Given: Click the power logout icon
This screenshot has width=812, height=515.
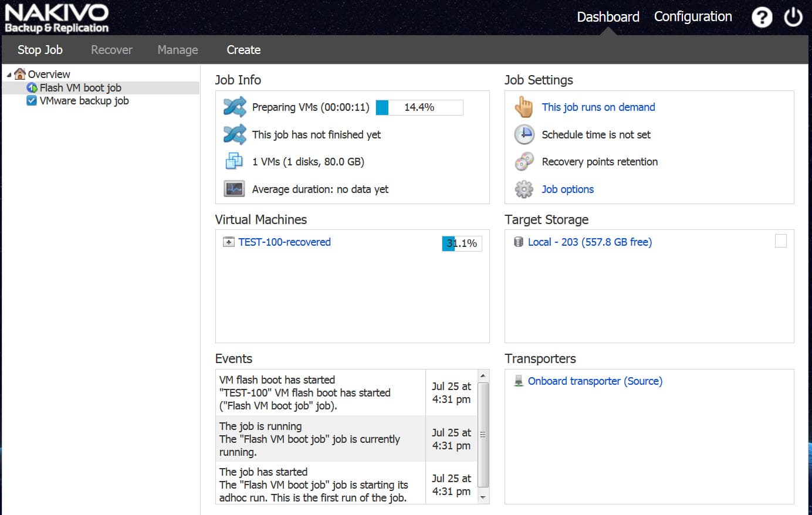Looking at the screenshot, I should (793, 17).
